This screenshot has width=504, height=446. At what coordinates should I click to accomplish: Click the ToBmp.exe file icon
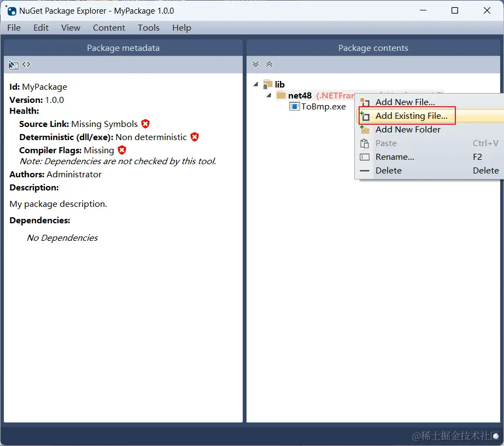(294, 107)
